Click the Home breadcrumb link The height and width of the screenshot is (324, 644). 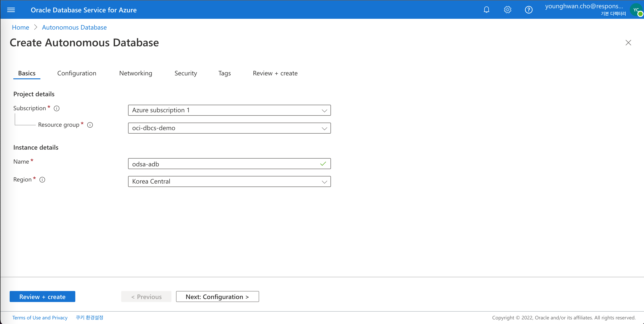click(x=21, y=27)
